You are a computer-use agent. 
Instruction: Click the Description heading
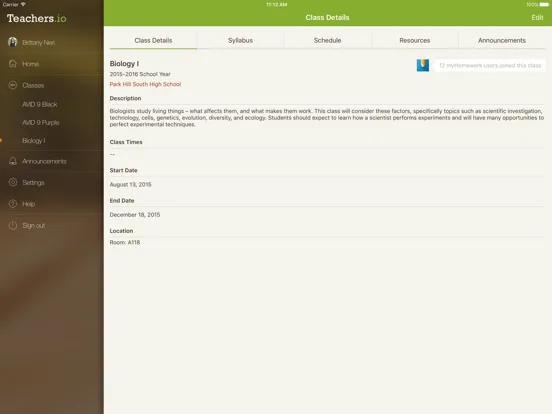(x=125, y=98)
